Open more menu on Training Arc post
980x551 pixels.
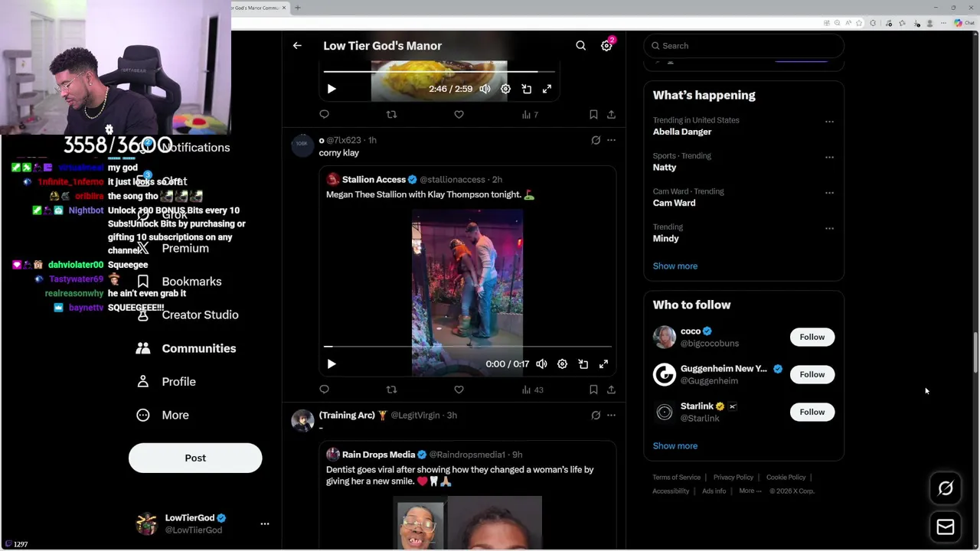[x=611, y=416]
